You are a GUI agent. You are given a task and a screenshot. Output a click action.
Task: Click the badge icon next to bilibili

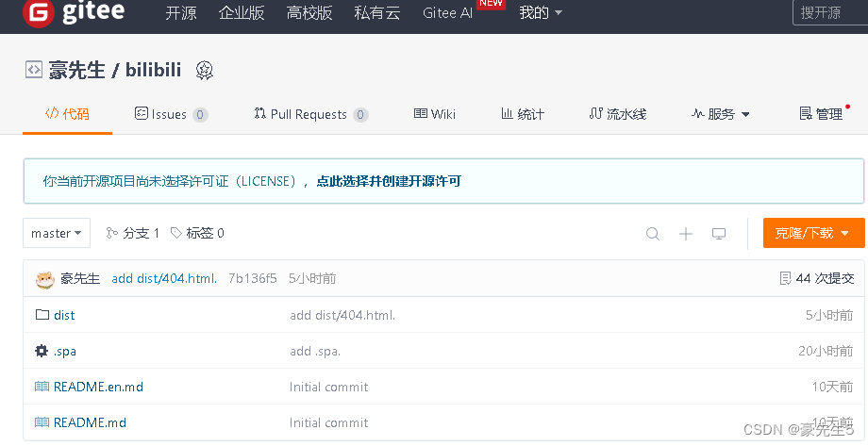click(x=205, y=71)
